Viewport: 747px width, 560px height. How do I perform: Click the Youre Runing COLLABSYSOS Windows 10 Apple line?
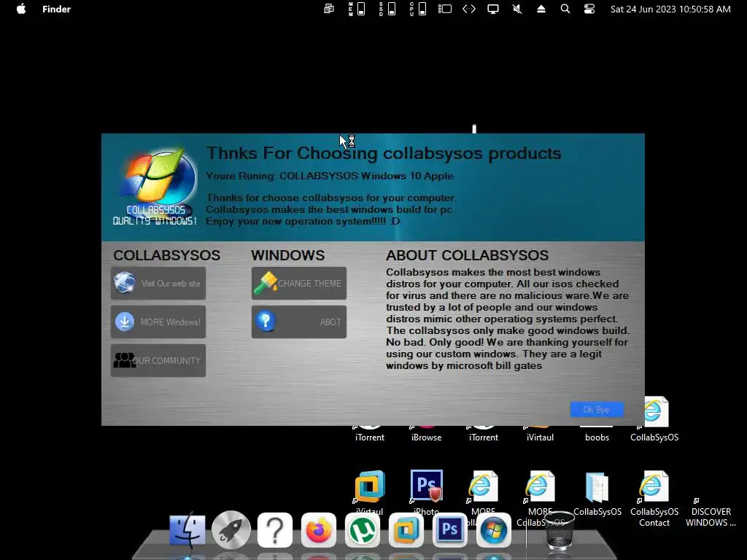330,176
